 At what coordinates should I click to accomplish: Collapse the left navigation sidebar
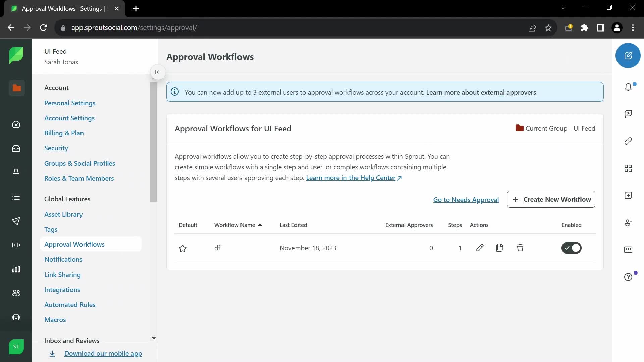[x=157, y=72]
